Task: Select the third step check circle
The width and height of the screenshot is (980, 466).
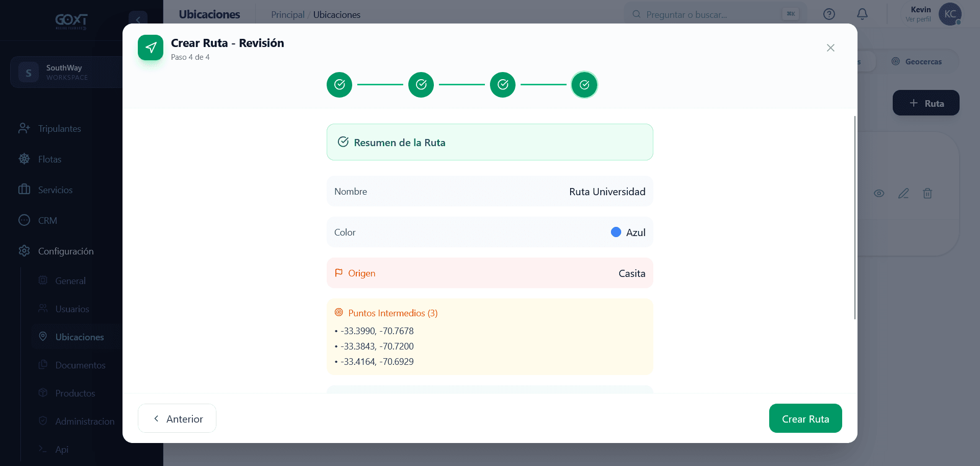Action: [x=503, y=85]
